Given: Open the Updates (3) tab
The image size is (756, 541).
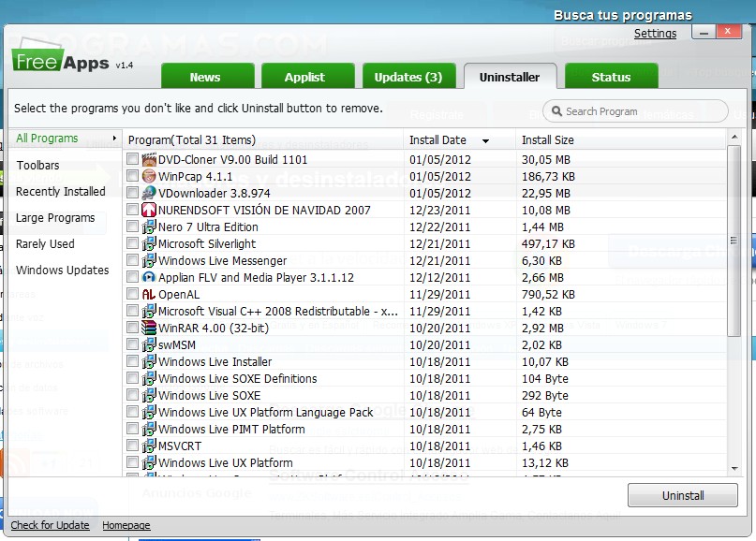Looking at the screenshot, I should pos(408,77).
